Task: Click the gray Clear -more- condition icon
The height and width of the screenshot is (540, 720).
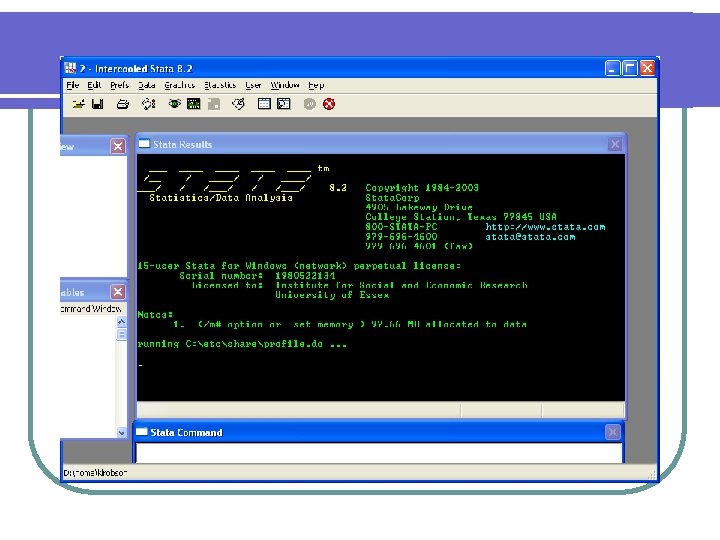Action: pyautogui.click(x=310, y=104)
